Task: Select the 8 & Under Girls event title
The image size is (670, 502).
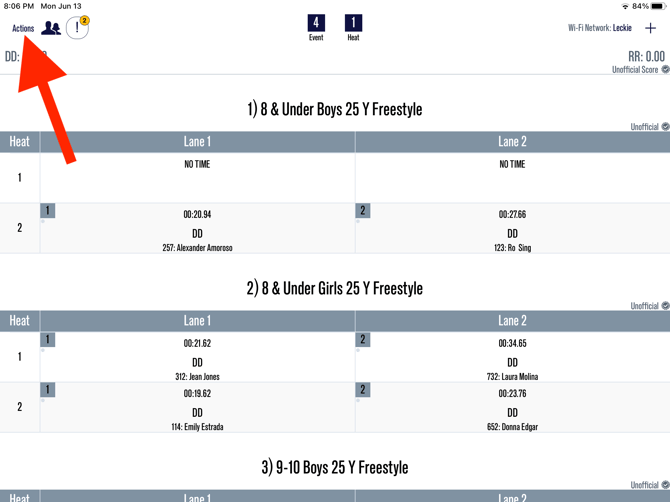Action: [x=335, y=288]
